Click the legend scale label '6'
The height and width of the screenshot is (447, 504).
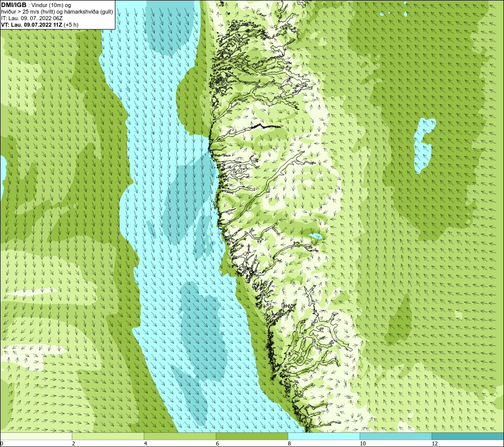(x=217, y=443)
